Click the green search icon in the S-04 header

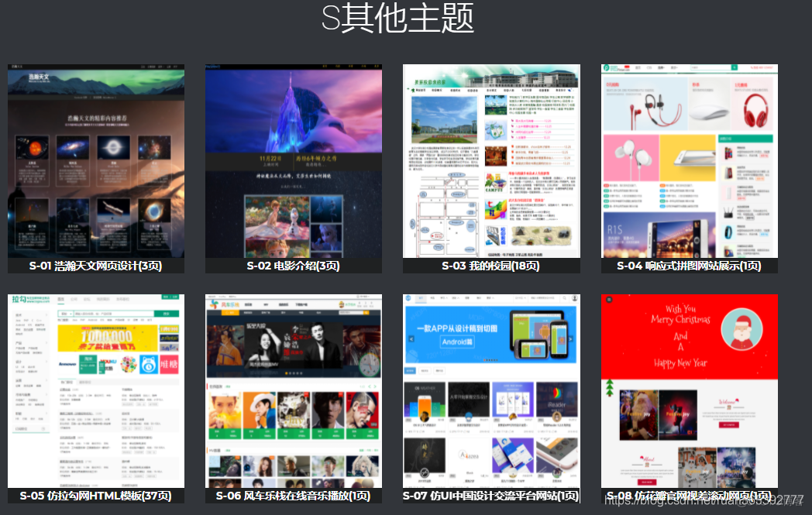(735, 67)
